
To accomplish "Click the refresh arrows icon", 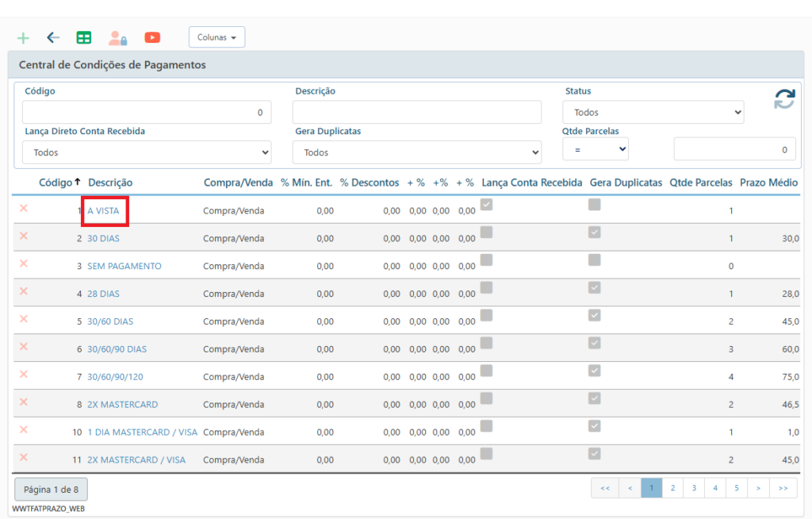I will [784, 99].
